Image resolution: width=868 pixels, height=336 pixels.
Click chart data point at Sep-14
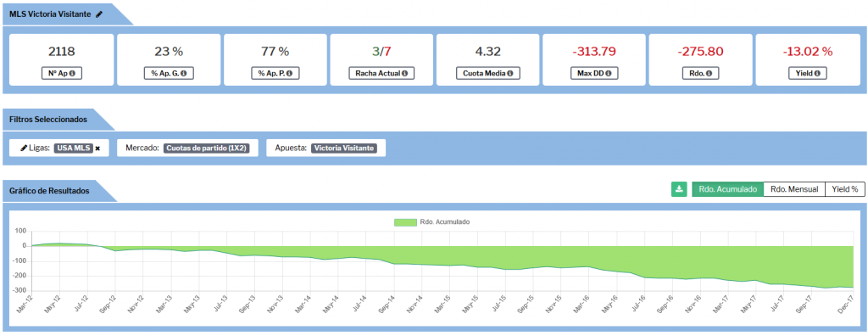tap(393, 263)
